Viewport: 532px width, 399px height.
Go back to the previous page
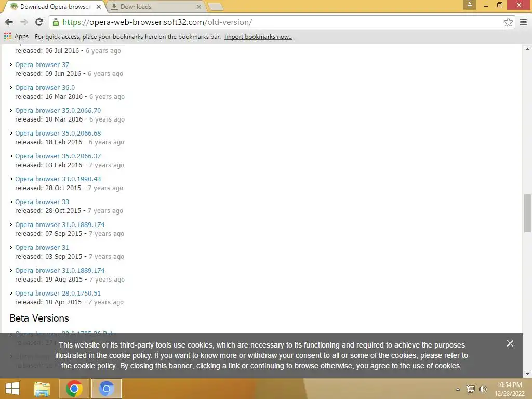click(9, 22)
